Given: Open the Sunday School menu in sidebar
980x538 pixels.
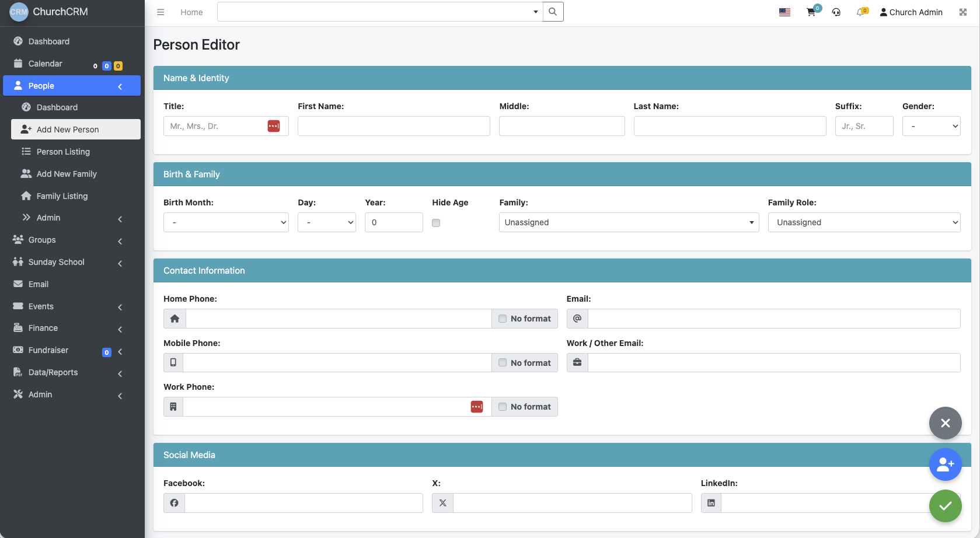Looking at the screenshot, I should [x=55, y=262].
